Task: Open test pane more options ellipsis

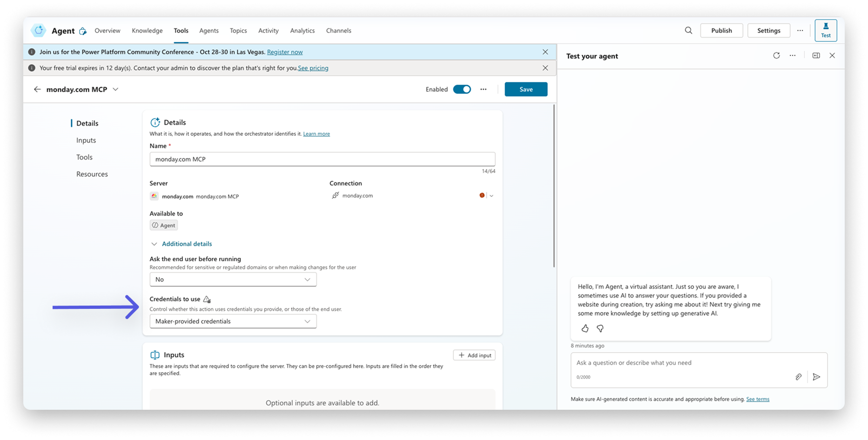Action: (793, 56)
